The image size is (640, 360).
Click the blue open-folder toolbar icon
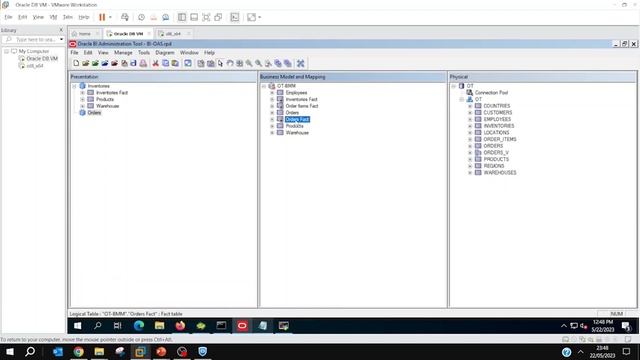pyautogui.click(x=105, y=63)
